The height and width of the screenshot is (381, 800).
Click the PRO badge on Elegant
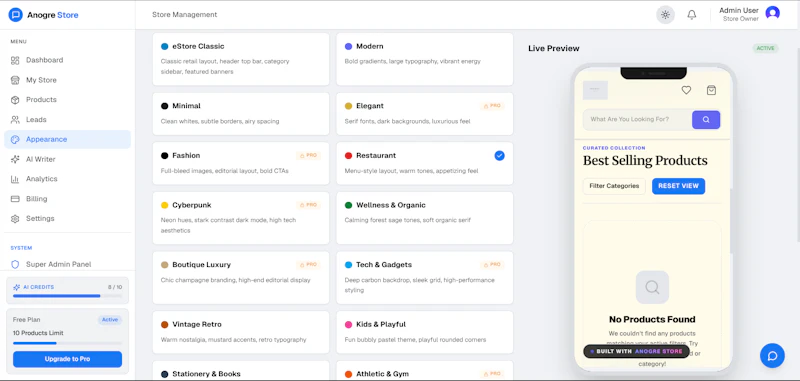492,106
